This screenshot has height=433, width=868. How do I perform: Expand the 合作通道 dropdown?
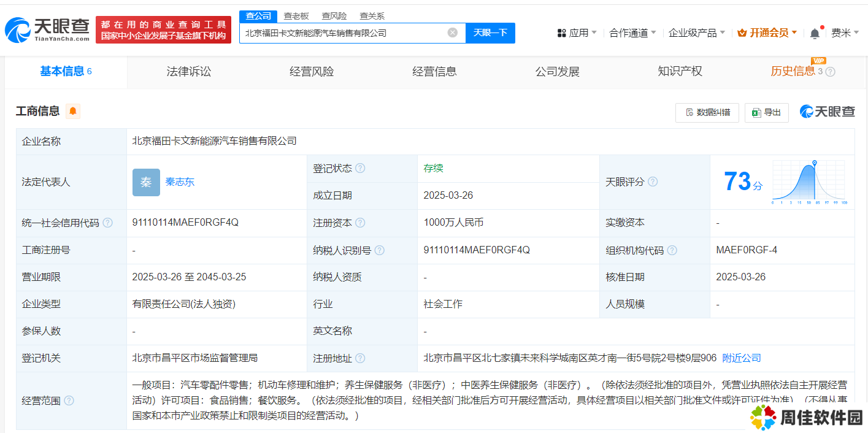pos(632,33)
